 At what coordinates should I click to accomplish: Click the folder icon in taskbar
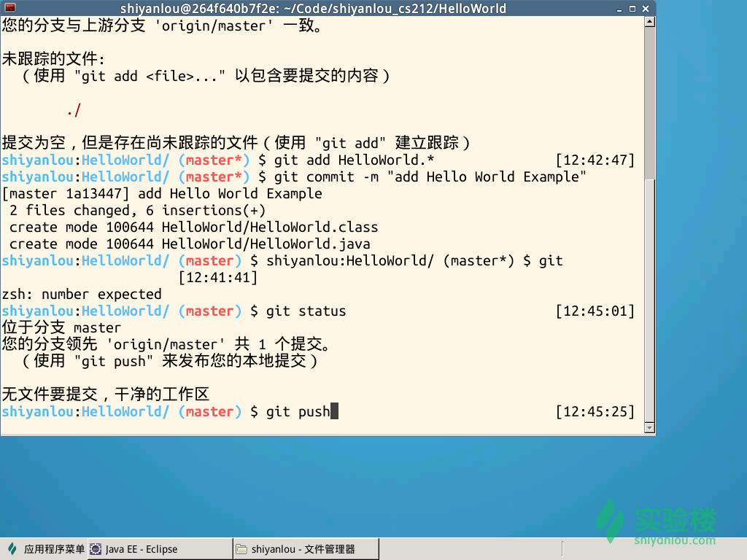(242, 549)
